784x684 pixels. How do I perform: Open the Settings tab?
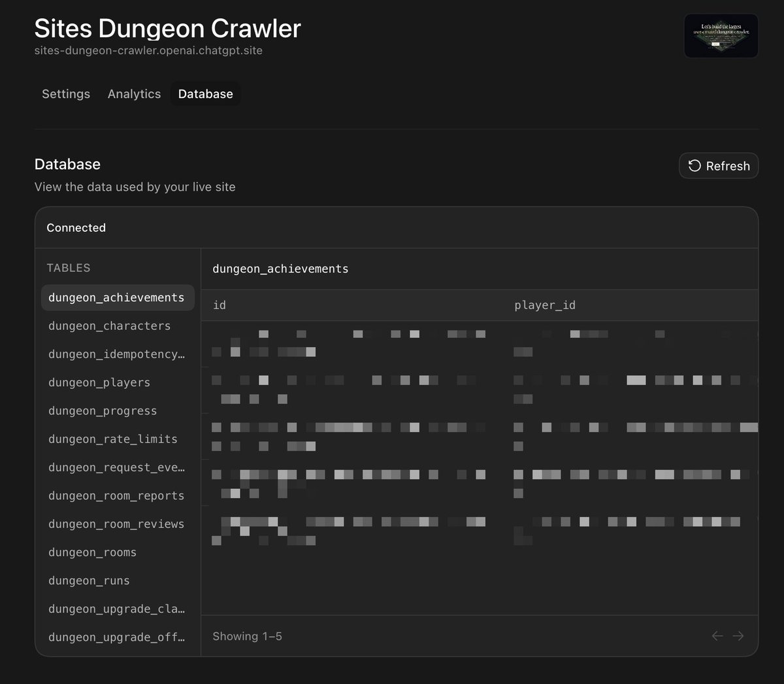pyautogui.click(x=66, y=94)
